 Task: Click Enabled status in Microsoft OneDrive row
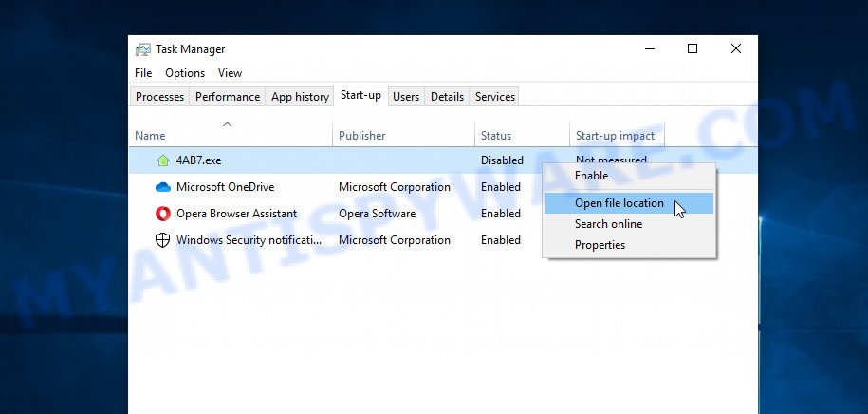point(501,187)
